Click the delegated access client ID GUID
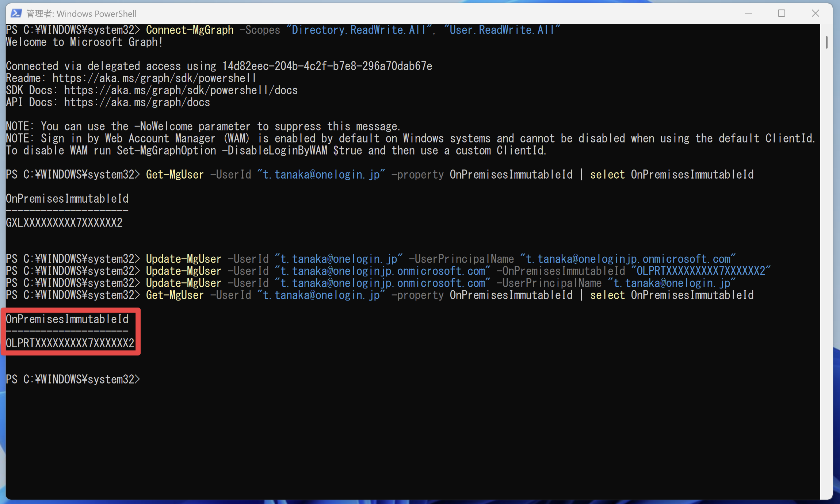The width and height of the screenshot is (840, 504). [x=327, y=66]
